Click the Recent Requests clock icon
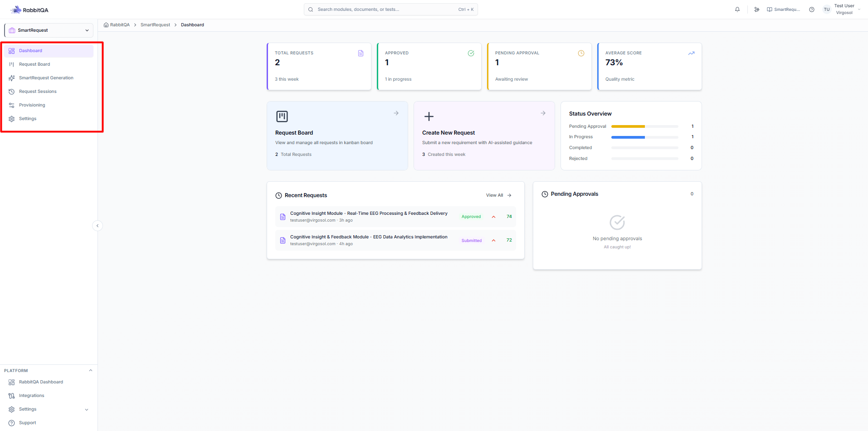Viewport: 868px width, 431px height. tap(279, 196)
